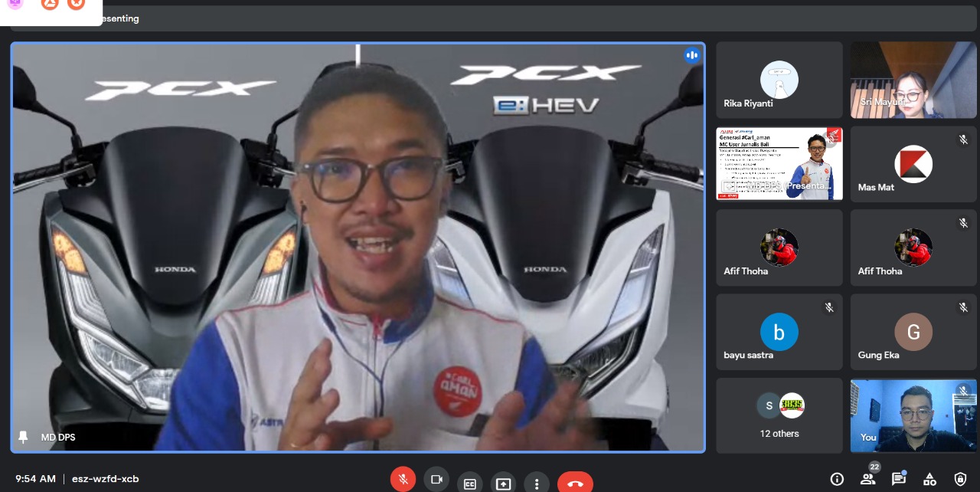Open the Activities panel icon

pos(930,479)
